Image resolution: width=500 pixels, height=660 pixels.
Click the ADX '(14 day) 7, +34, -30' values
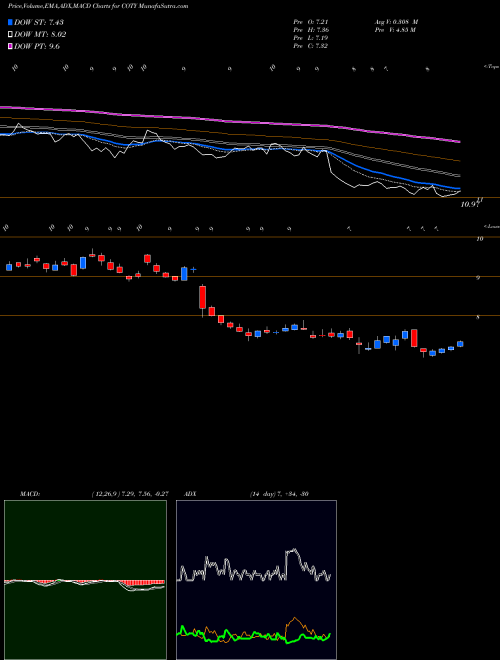(279, 494)
